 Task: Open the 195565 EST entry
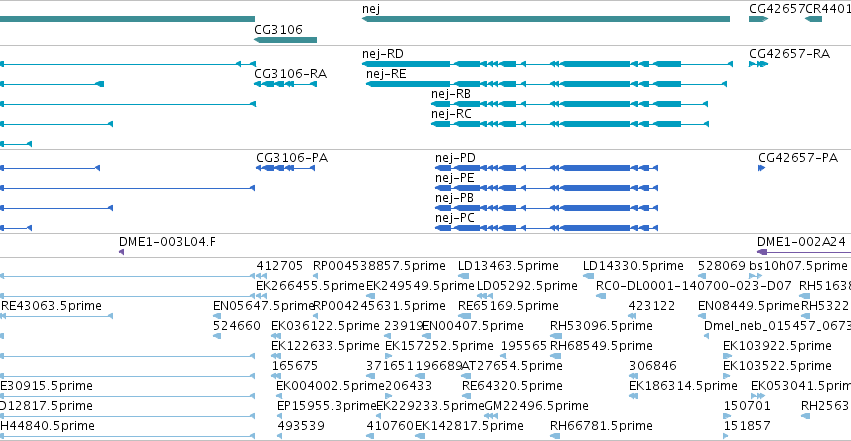coord(524,346)
